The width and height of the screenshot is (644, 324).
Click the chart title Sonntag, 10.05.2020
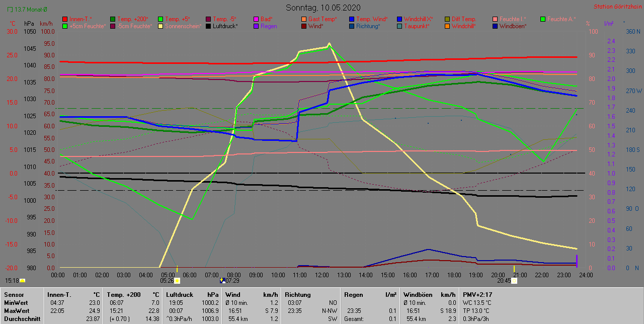pyautogui.click(x=323, y=8)
